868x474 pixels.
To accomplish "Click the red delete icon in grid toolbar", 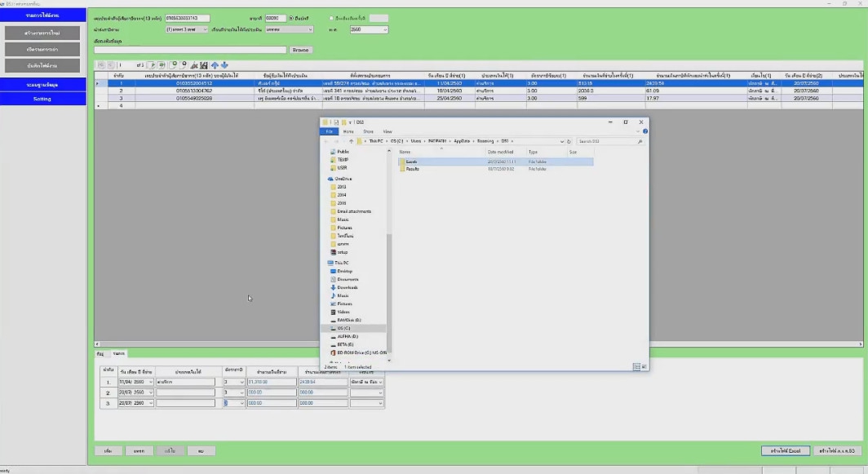I will 194,65.
